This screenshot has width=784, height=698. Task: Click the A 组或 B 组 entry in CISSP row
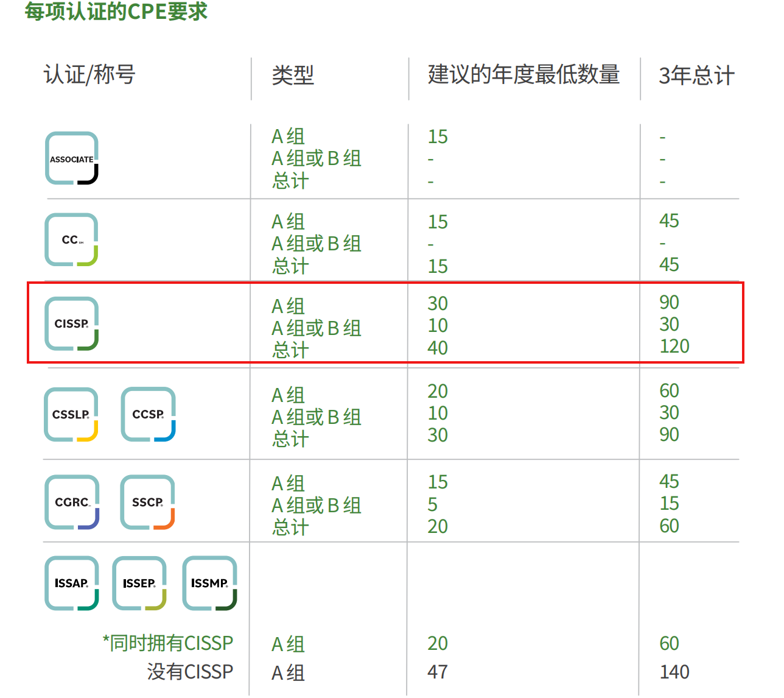316,328
